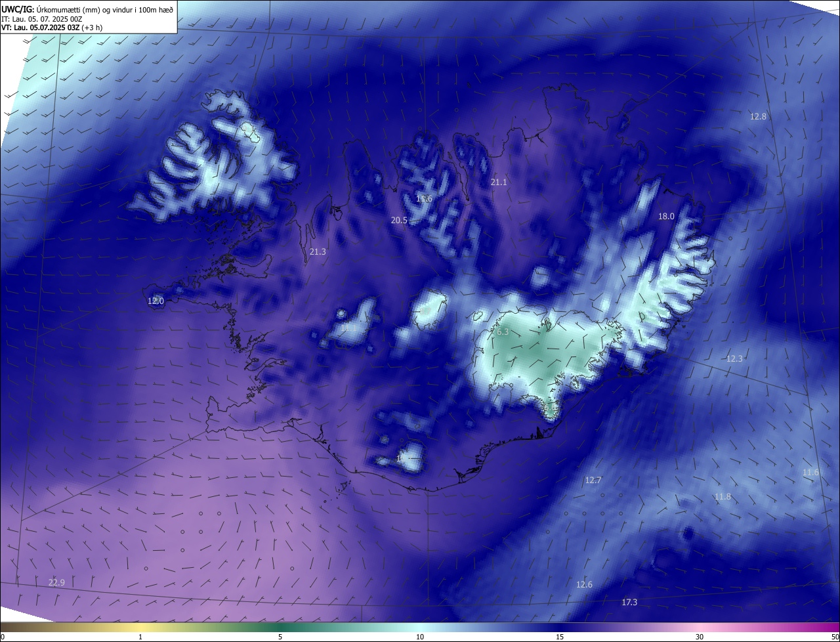The width and height of the screenshot is (840, 642).
Task: Click the title text "Úrkomumætti (mm) og vindur í 100m hæð"
Action: (x=104, y=9)
